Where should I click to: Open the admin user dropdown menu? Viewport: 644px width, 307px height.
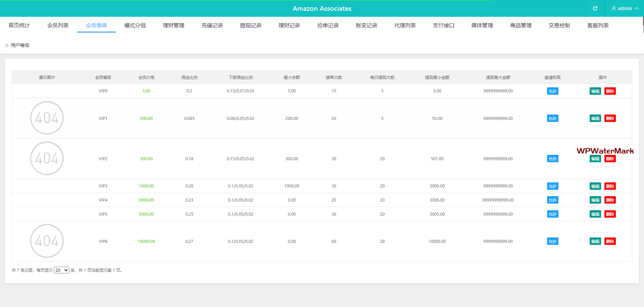click(625, 8)
